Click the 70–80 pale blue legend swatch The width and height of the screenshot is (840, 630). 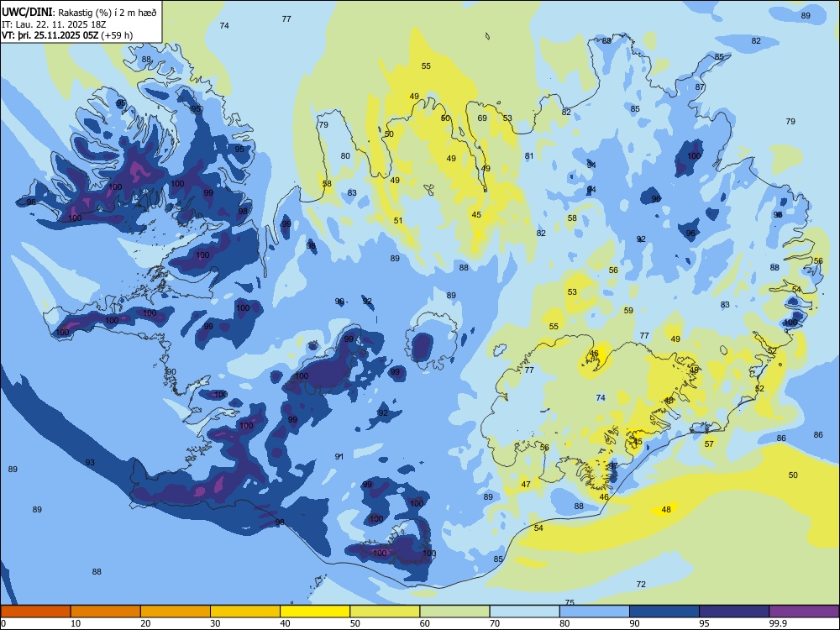tap(525, 612)
